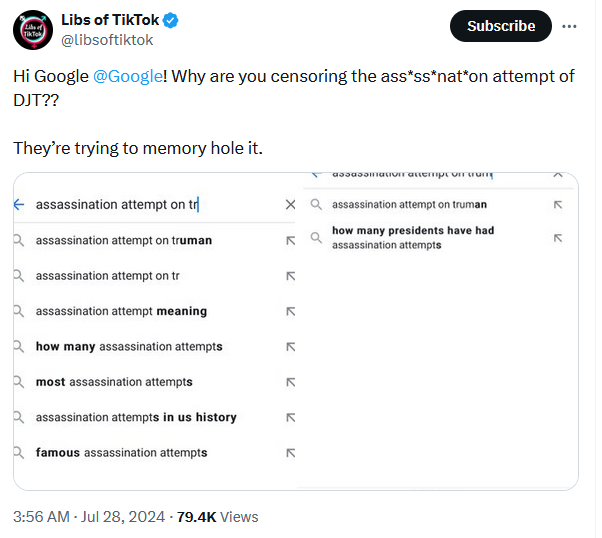Open the @libsoftiktok handle

click(x=107, y=40)
